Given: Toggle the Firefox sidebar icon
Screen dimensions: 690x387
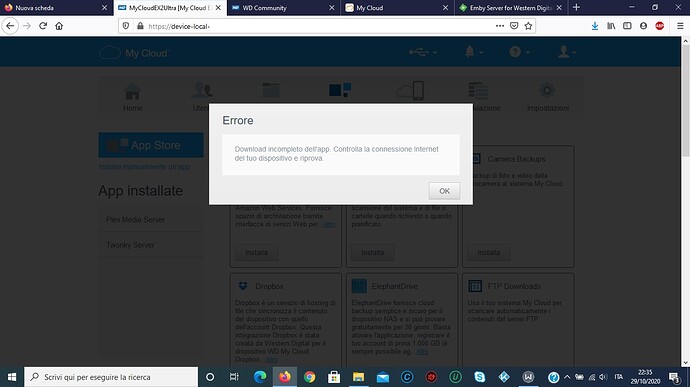Looking at the screenshot, I should coord(627,26).
